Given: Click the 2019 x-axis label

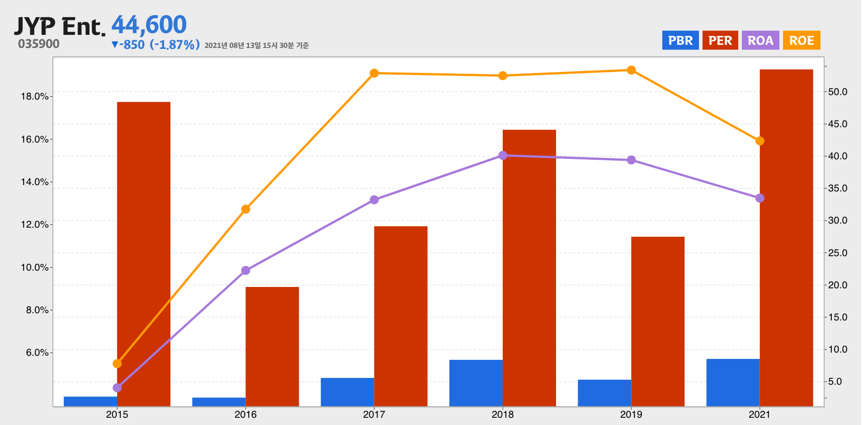Looking at the screenshot, I should click(x=631, y=414).
